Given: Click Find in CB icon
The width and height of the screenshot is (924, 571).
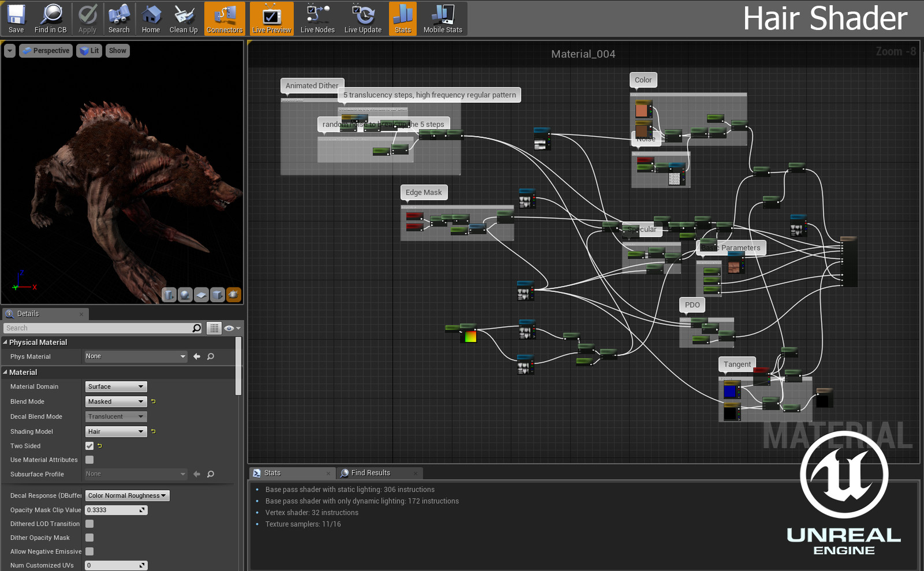Looking at the screenshot, I should tap(50, 18).
